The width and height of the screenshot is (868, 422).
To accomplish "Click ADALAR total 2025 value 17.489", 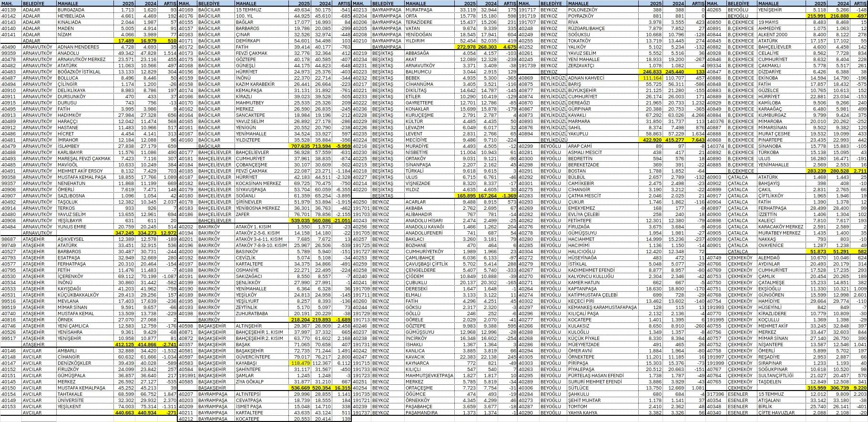I will tap(126, 41).
